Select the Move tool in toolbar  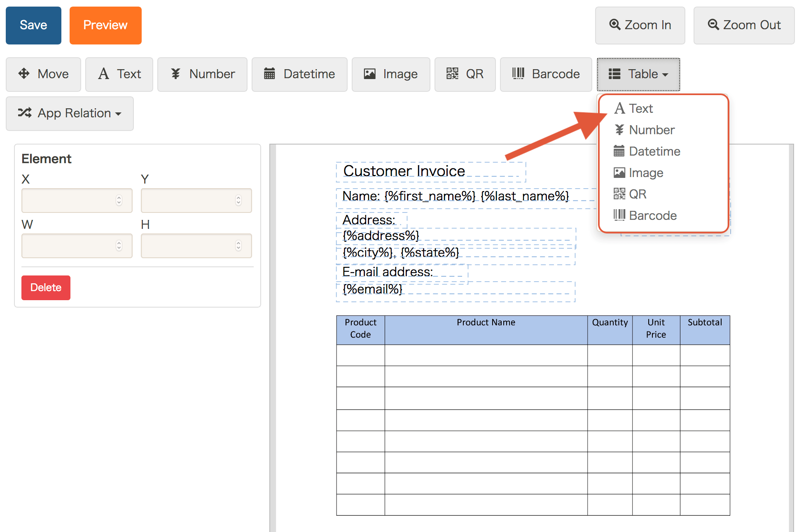43,74
